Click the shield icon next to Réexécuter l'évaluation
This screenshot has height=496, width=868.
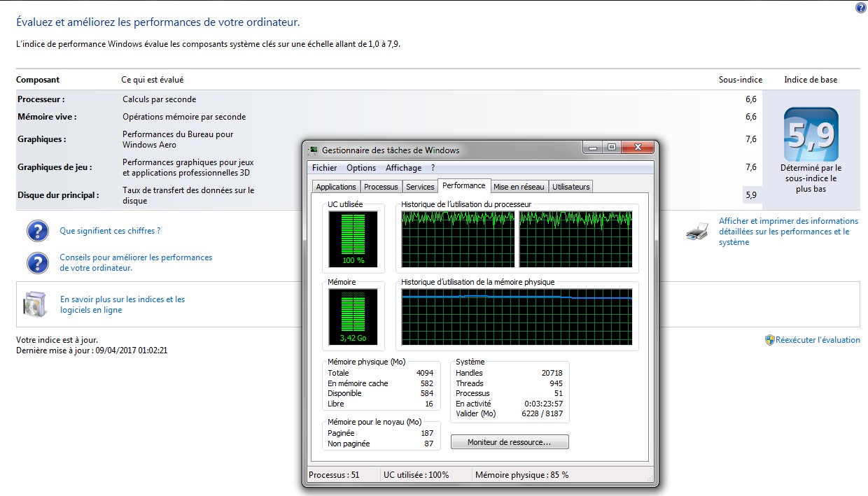(x=769, y=340)
